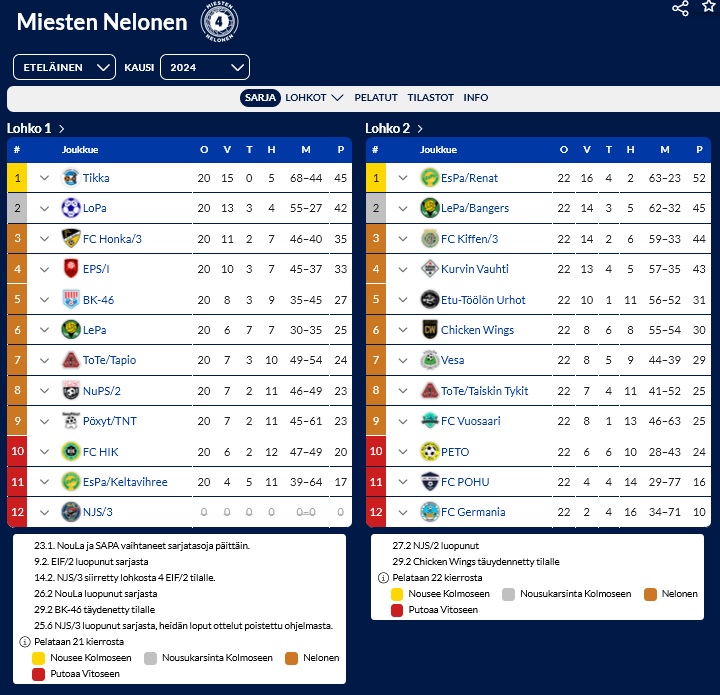Click the Chicken Wings team crest
Screen dimensions: 720x695
429,330
